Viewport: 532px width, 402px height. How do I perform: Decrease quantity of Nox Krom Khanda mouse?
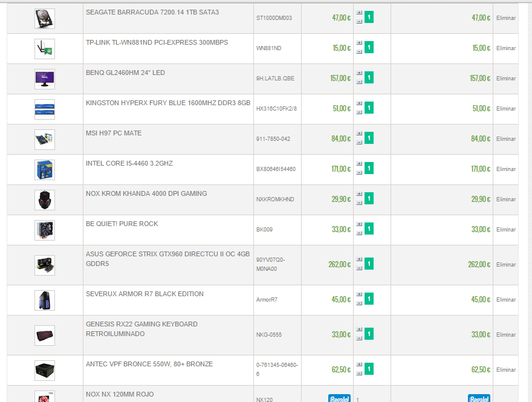[359, 203]
